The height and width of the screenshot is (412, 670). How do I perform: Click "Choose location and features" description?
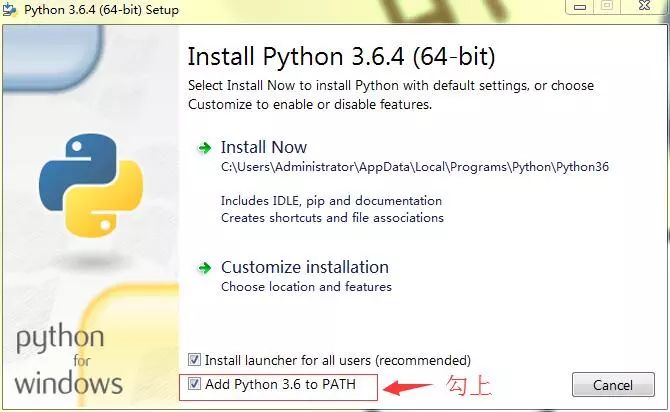coord(306,287)
